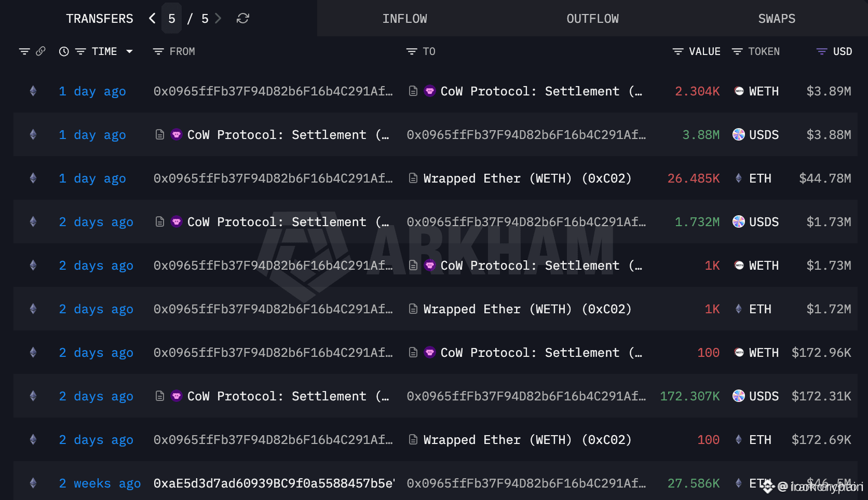The height and width of the screenshot is (500, 868).
Task: Switch to the SWAPS tab
Action: [x=777, y=19]
